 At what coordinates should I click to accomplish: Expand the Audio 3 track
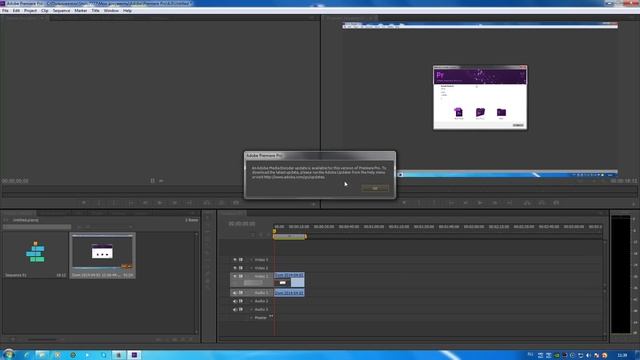(x=251, y=309)
